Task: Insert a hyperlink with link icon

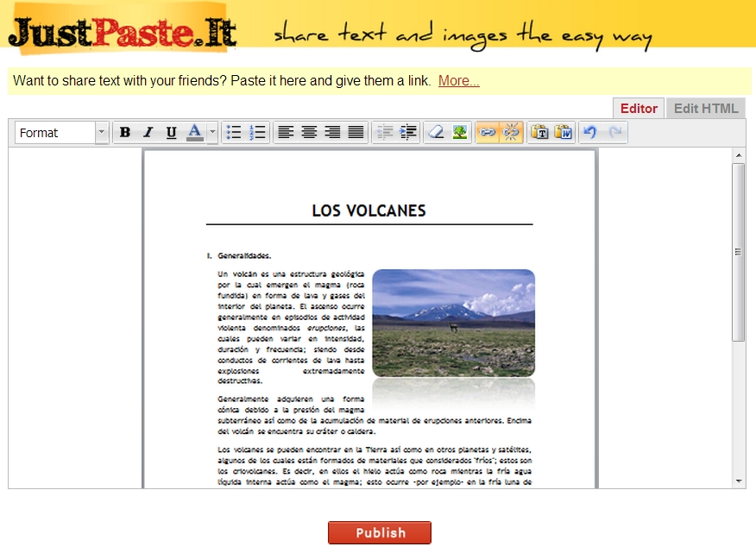Action: 488,133
